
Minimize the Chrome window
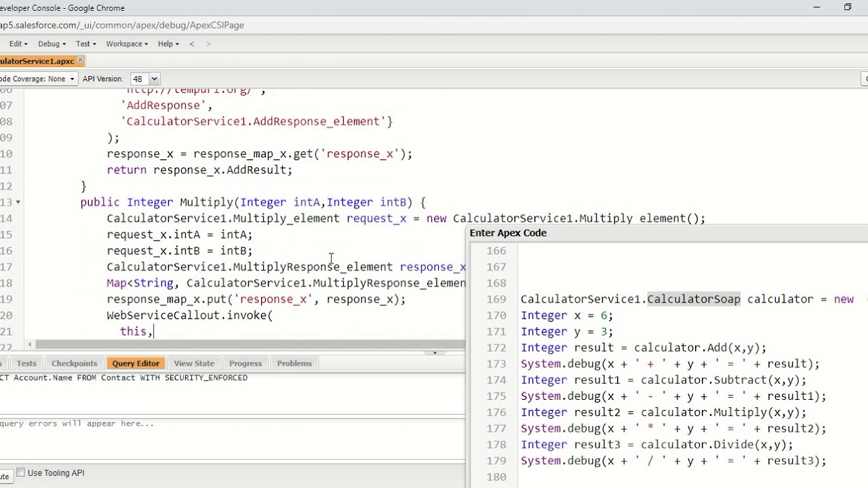(817, 7)
